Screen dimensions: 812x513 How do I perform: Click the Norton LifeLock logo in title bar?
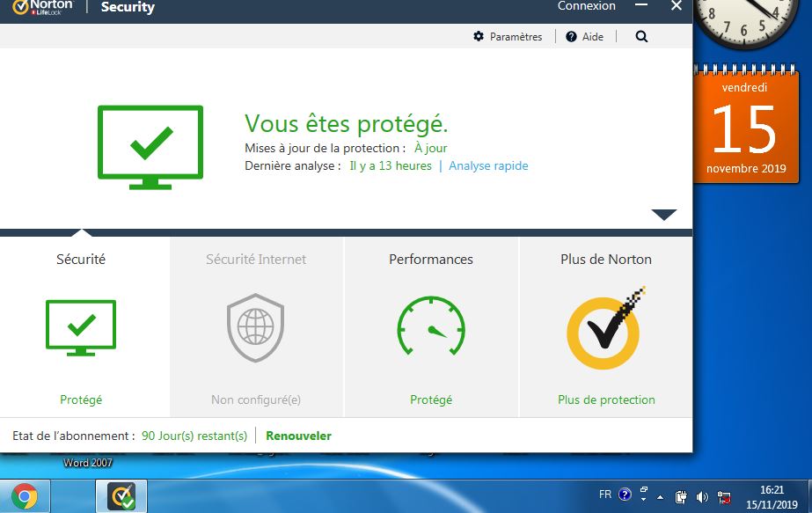tap(43, 7)
